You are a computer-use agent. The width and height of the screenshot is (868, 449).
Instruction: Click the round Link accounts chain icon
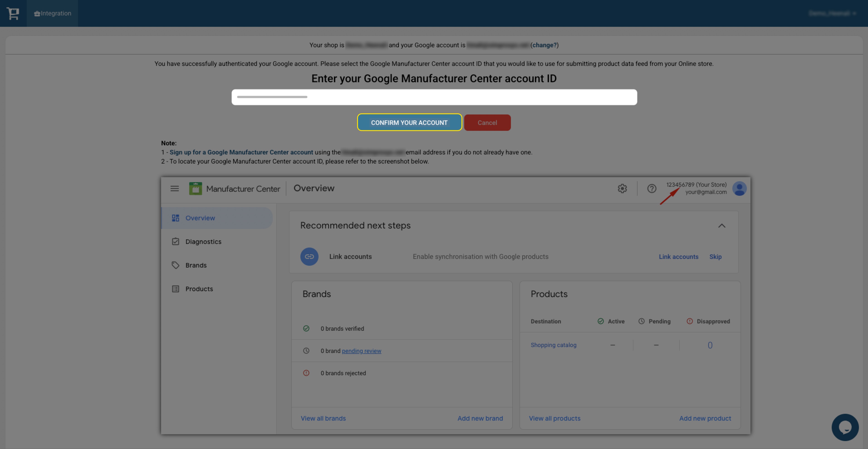(x=309, y=256)
